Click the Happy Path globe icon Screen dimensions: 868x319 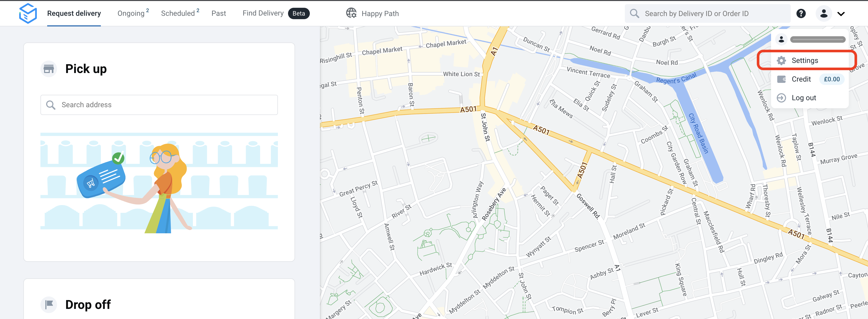pyautogui.click(x=351, y=13)
